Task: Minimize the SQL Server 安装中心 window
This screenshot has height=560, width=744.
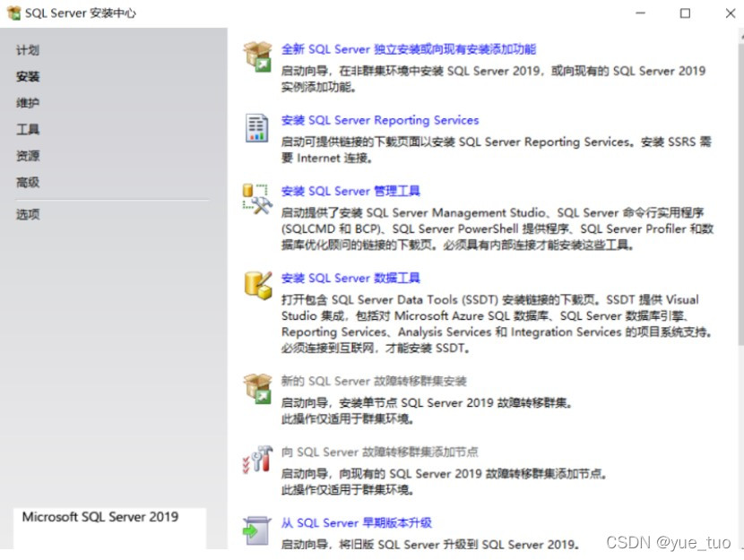Action: pyautogui.click(x=641, y=13)
